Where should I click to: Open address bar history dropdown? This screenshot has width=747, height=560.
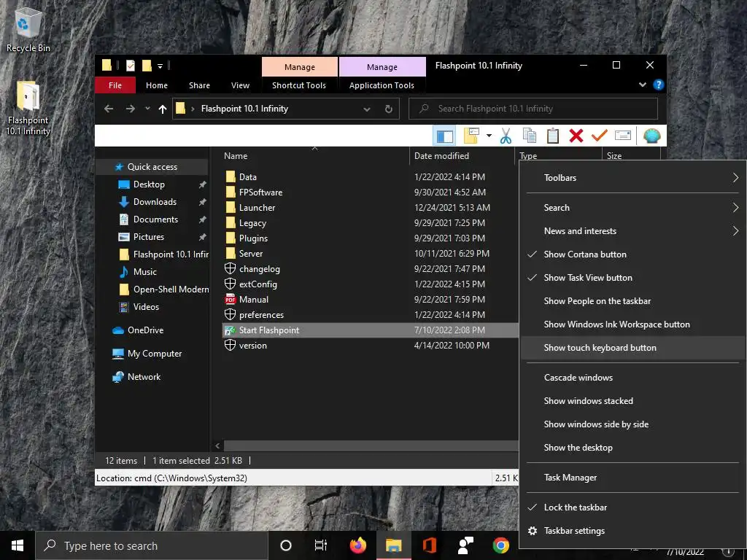(x=367, y=109)
